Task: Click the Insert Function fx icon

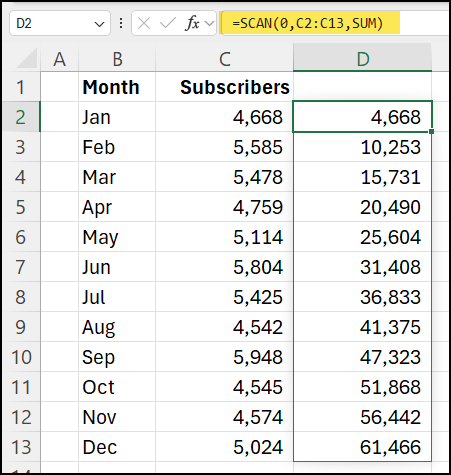Action: point(192,23)
